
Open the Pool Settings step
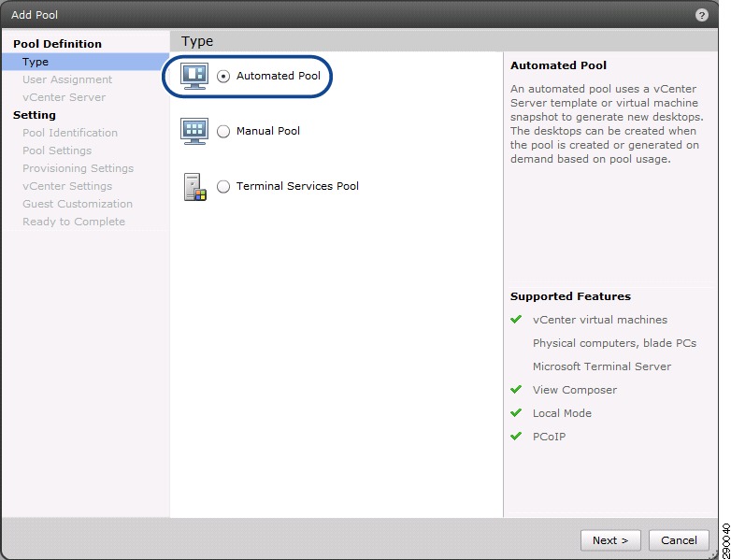pyautogui.click(x=57, y=151)
